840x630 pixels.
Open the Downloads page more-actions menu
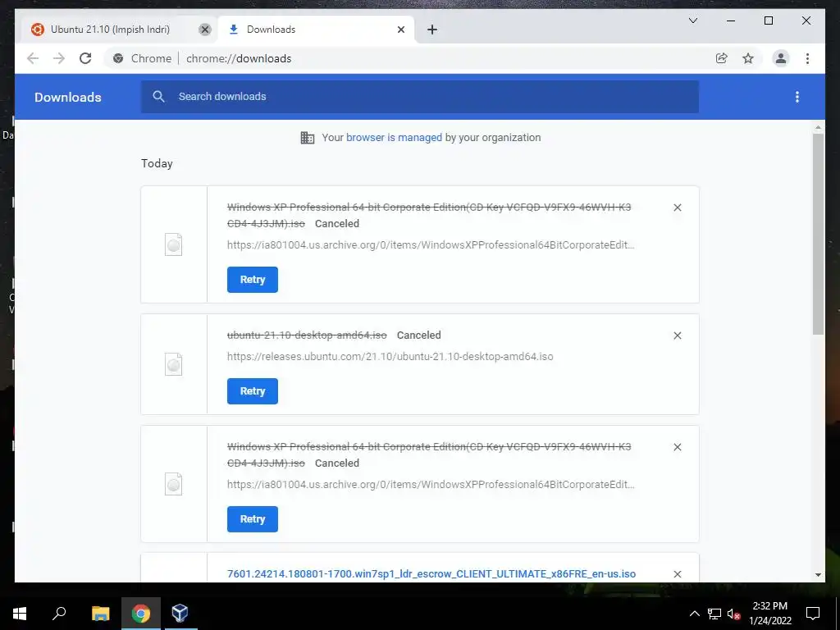[797, 97]
